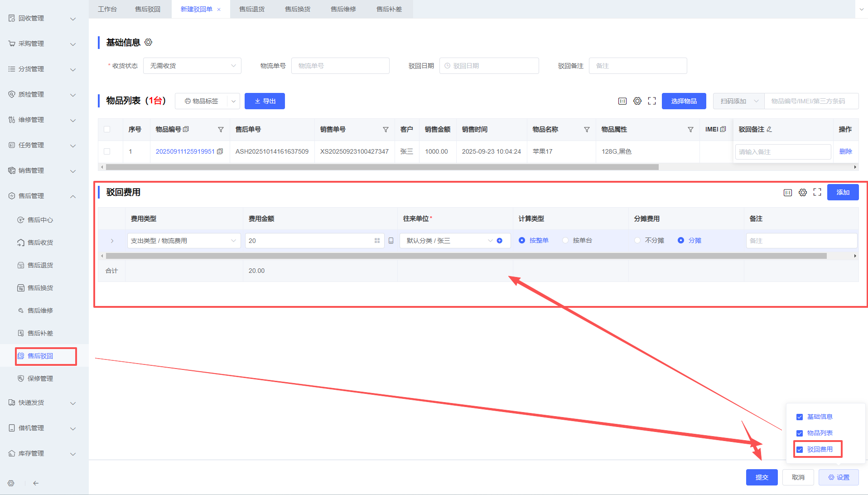Screen dimensions: 868x495
Task: Copy the item number 20250911125919951 via copy icon
Action: [220, 151]
